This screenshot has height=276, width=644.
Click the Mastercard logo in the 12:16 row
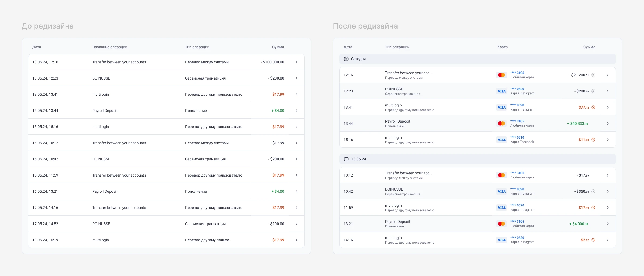(x=502, y=75)
